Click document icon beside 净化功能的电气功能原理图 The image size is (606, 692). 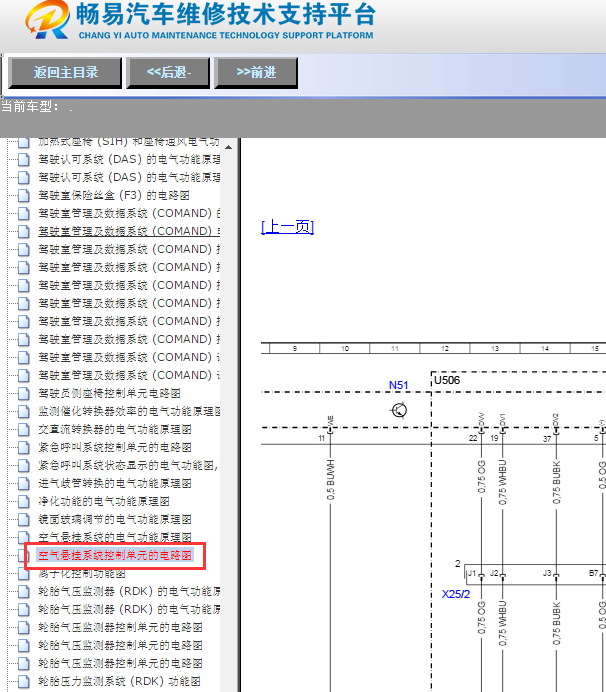pyautogui.click(x=23, y=502)
